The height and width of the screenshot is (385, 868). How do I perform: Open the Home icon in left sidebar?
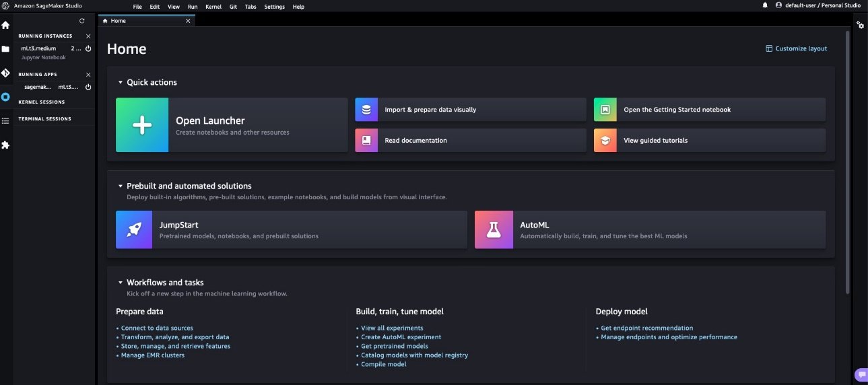point(5,25)
